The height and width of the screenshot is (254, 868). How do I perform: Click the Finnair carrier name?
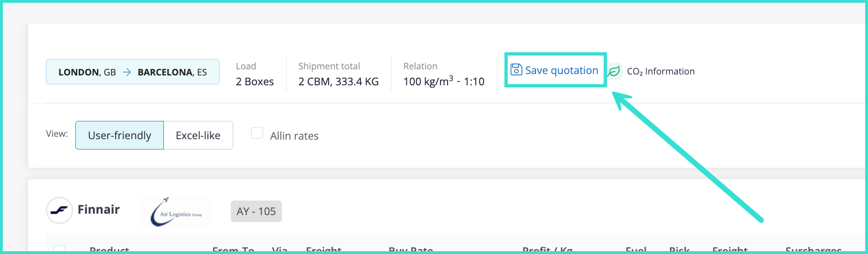pos(99,209)
